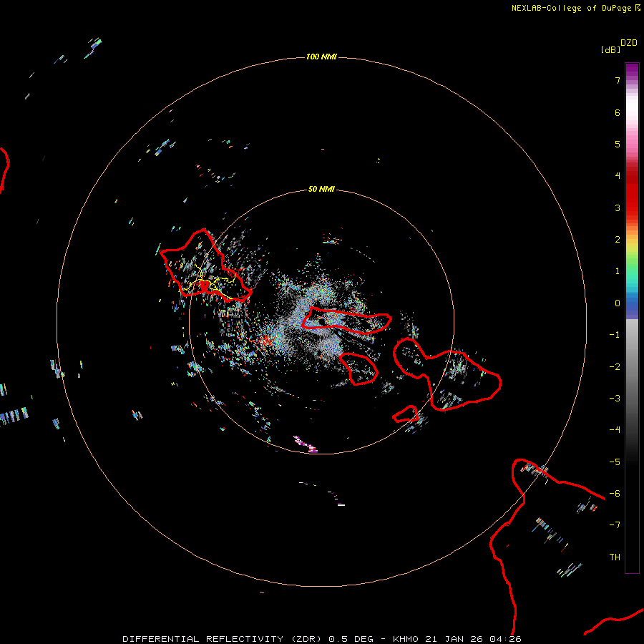Click the pink-white echo near 50 NMI ring bottom

tap(306, 444)
